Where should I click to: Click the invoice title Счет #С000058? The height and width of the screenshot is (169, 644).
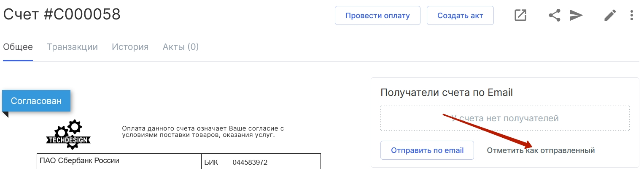click(x=62, y=14)
